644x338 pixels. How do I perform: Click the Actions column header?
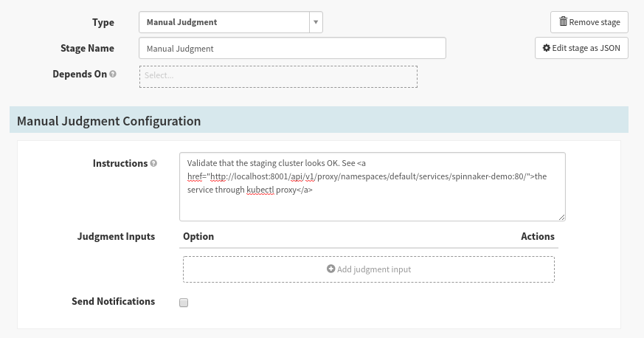pyautogui.click(x=537, y=237)
